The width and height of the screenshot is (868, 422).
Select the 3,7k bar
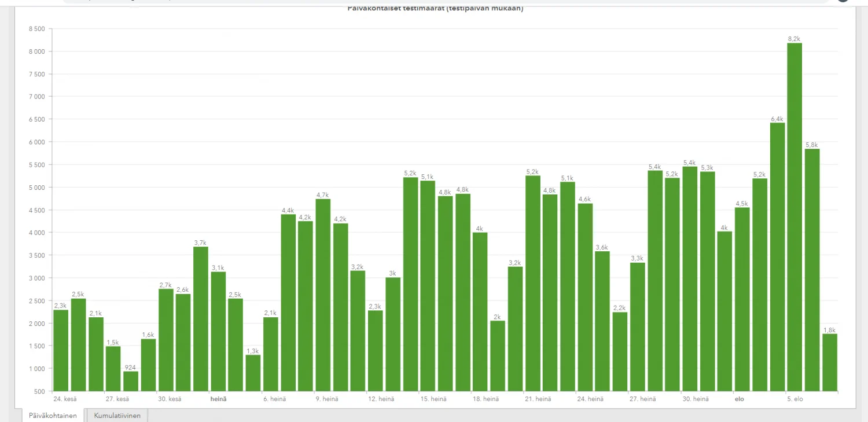coord(201,318)
